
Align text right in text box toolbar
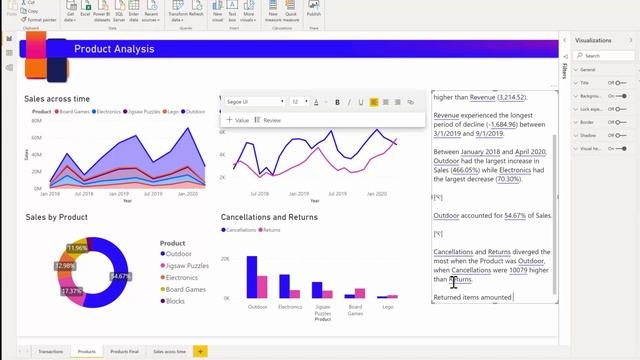click(x=398, y=102)
